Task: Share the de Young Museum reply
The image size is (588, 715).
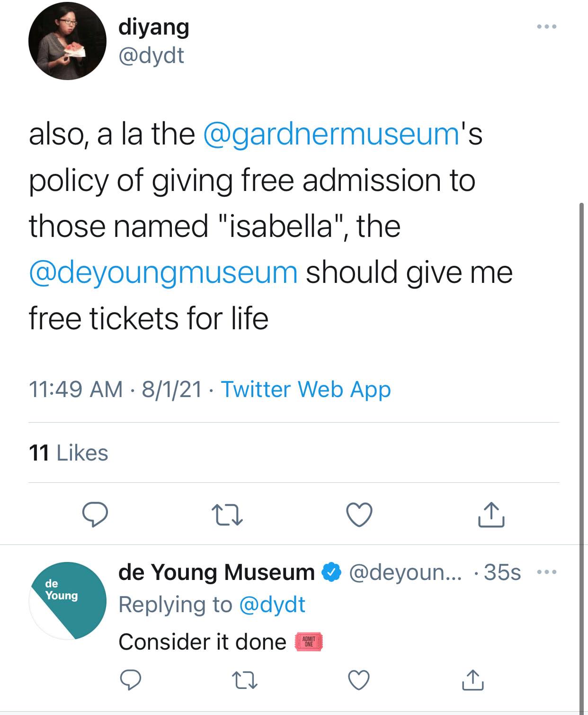Action: click(473, 680)
